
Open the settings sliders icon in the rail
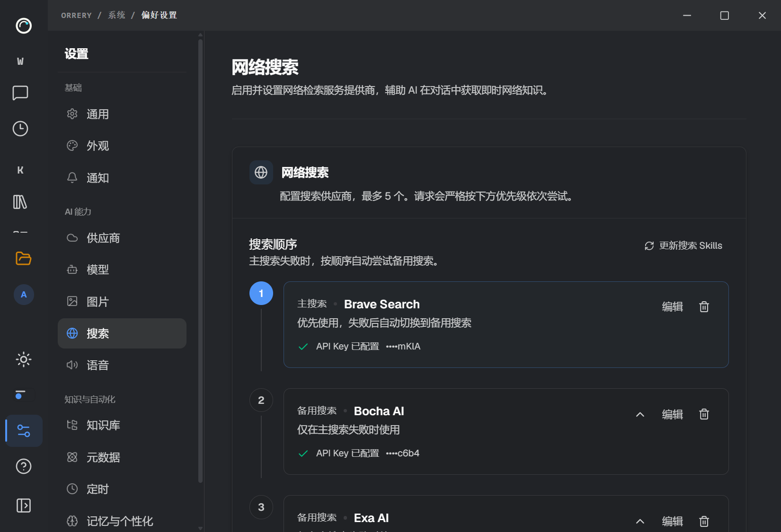(x=24, y=431)
